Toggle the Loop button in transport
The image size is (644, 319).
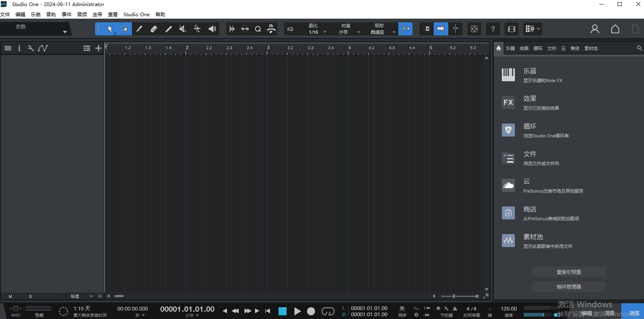328,311
